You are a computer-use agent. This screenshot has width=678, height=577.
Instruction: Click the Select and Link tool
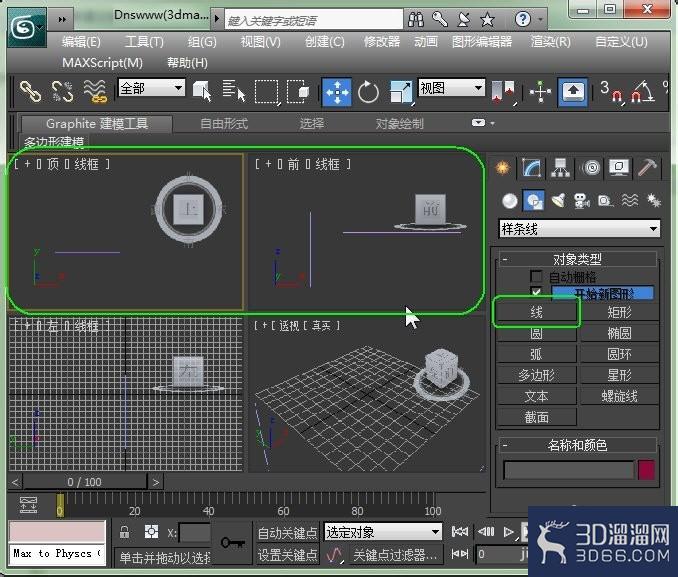tap(31, 91)
